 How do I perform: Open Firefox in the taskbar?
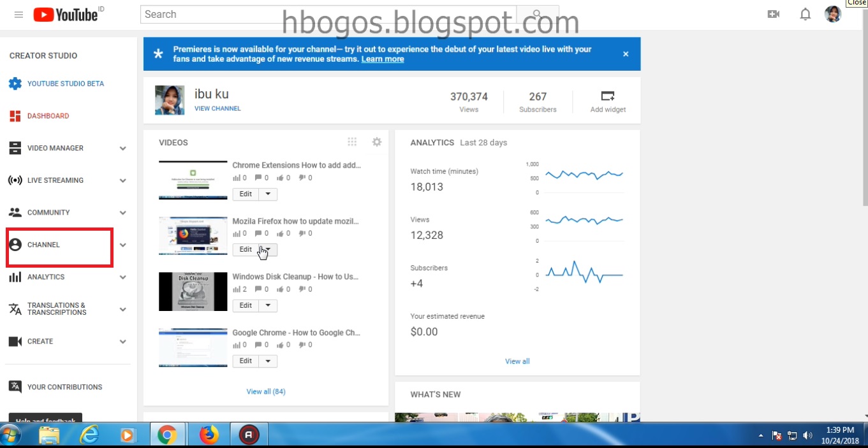[209, 435]
